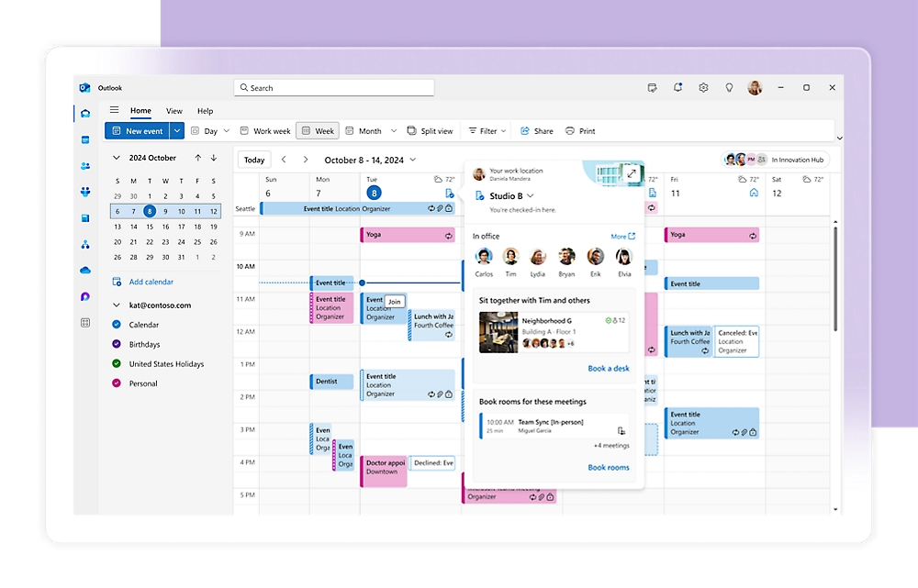The width and height of the screenshot is (918, 588).
Task: Open the Loop app icon in sidebar
Action: pyautogui.click(x=85, y=296)
